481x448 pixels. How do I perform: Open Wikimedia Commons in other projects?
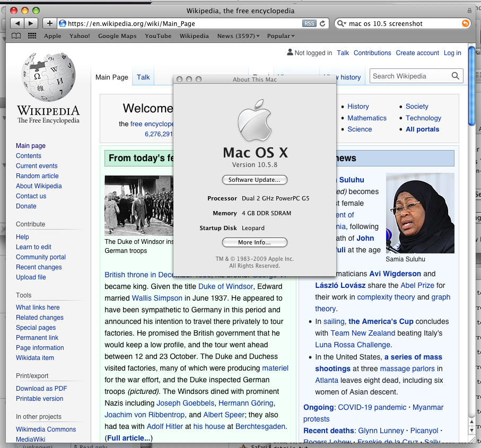pyautogui.click(x=46, y=429)
